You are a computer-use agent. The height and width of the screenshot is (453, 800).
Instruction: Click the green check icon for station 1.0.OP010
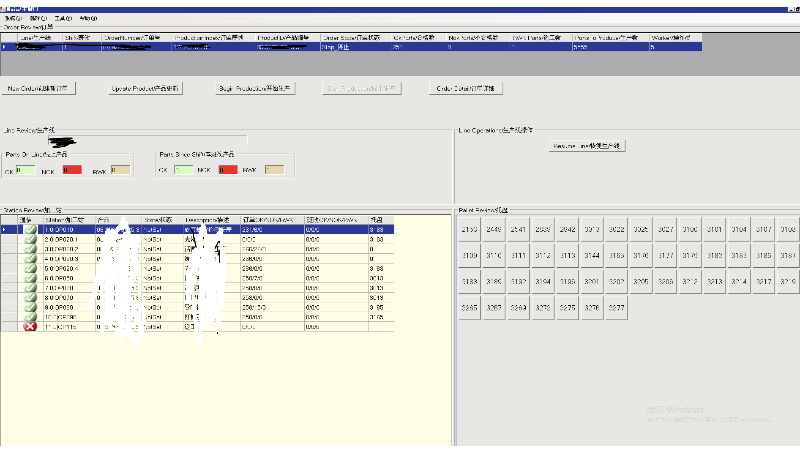click(30, 230)
